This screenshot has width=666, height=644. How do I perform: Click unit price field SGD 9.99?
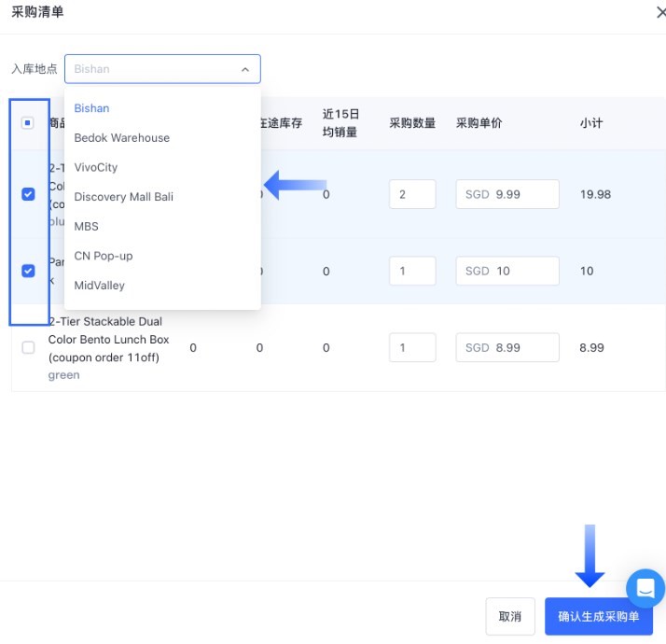(507, 194)
